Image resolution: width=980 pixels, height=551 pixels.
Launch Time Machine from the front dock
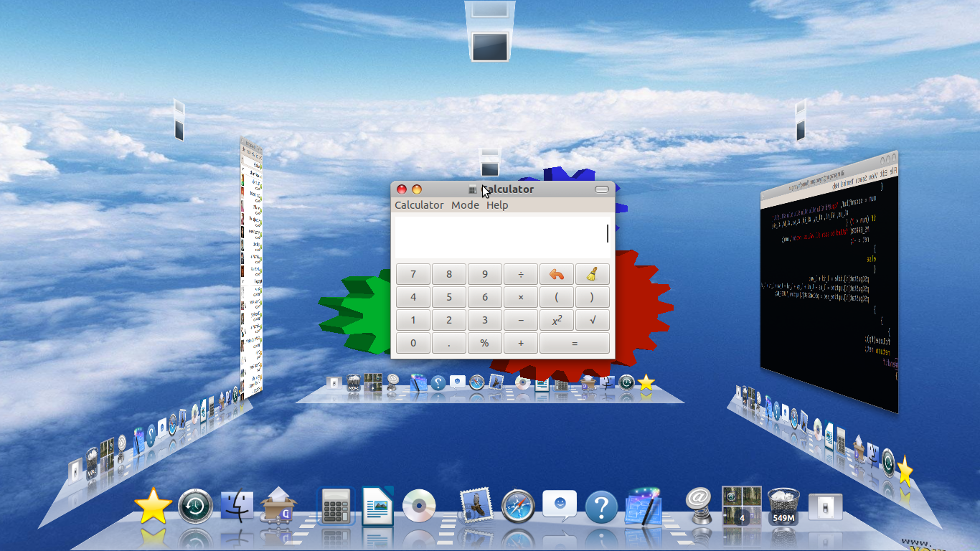tap(195, 507)
